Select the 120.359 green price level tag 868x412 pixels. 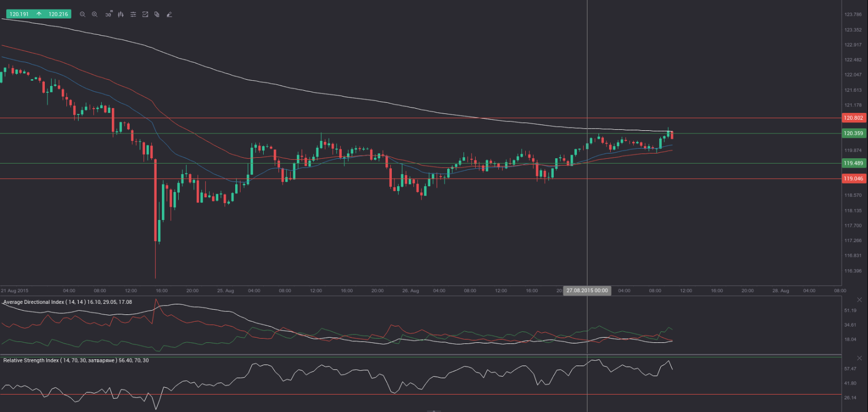853,133
